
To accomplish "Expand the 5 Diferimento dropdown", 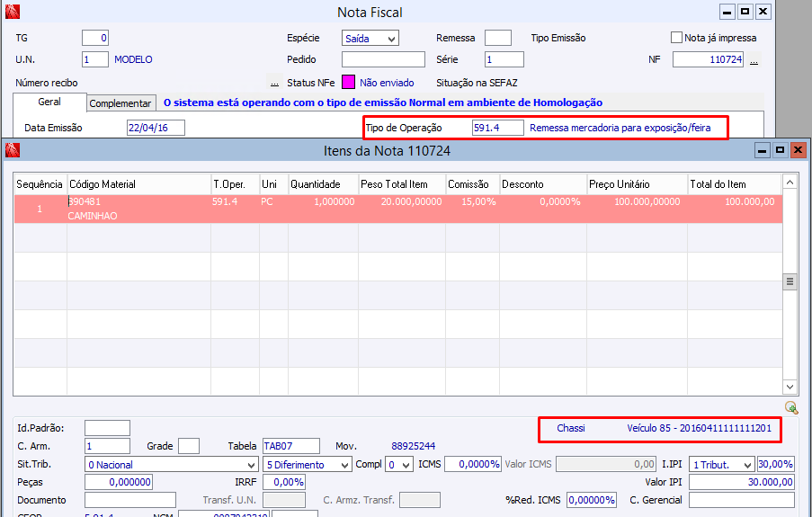I will pyautogui.click(x=344, y=465).
